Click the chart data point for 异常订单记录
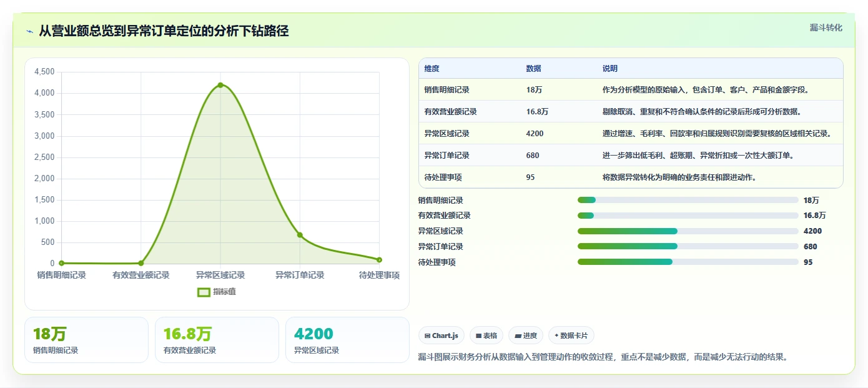The width and height of the screenshot is (868, 388). pos(300,235)
